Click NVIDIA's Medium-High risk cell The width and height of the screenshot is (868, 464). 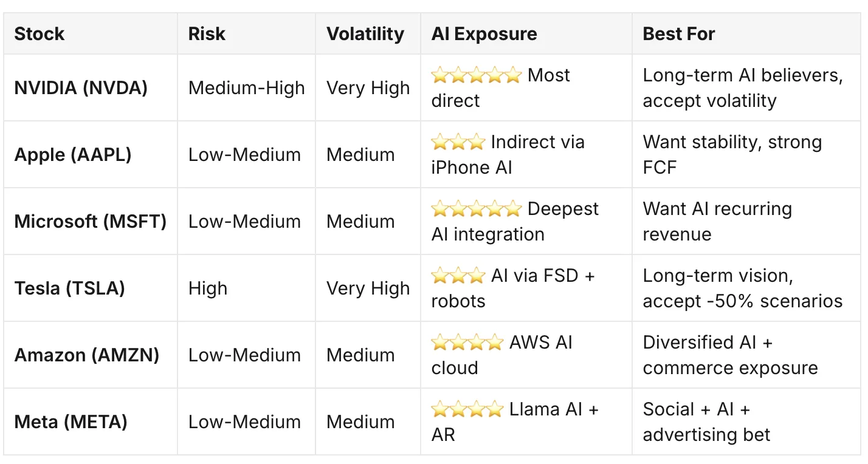pyautogui.click(x=247, y=88)
